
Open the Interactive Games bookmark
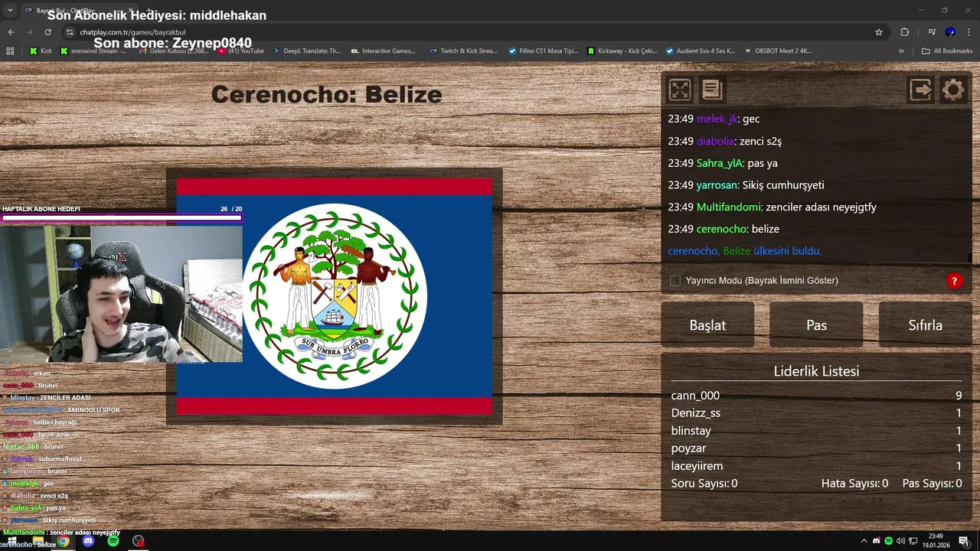click(384, 51)
